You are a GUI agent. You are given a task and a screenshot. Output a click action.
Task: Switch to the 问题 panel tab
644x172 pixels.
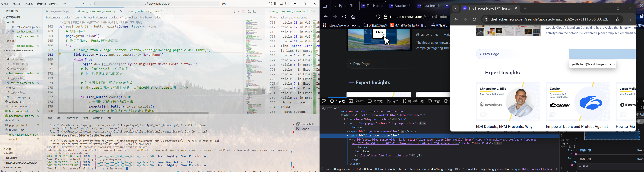pos(49,118)
